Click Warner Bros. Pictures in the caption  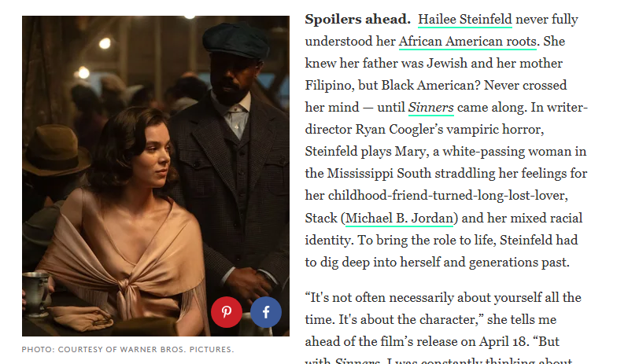[177, 349]
